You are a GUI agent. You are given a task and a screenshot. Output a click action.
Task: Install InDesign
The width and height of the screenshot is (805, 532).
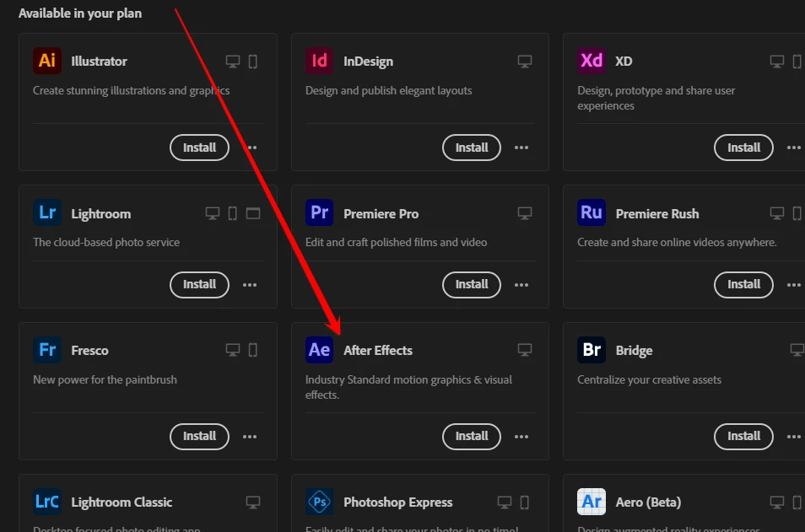pyautogui.click(x=472, y=148)
